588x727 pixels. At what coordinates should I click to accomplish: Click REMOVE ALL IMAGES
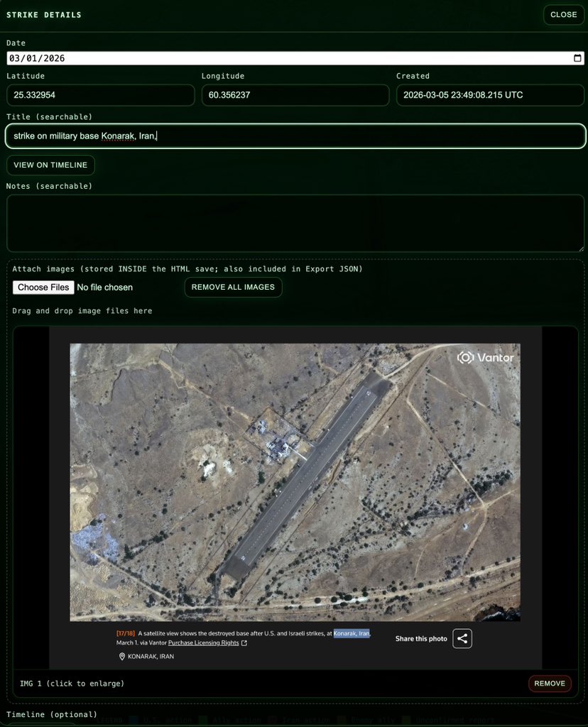pos(233,287)
